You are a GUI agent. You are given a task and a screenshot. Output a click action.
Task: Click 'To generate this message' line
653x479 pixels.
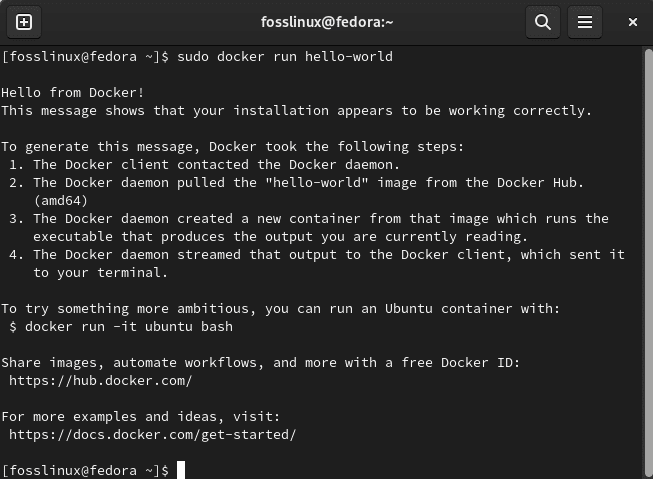tap(232, 147)
